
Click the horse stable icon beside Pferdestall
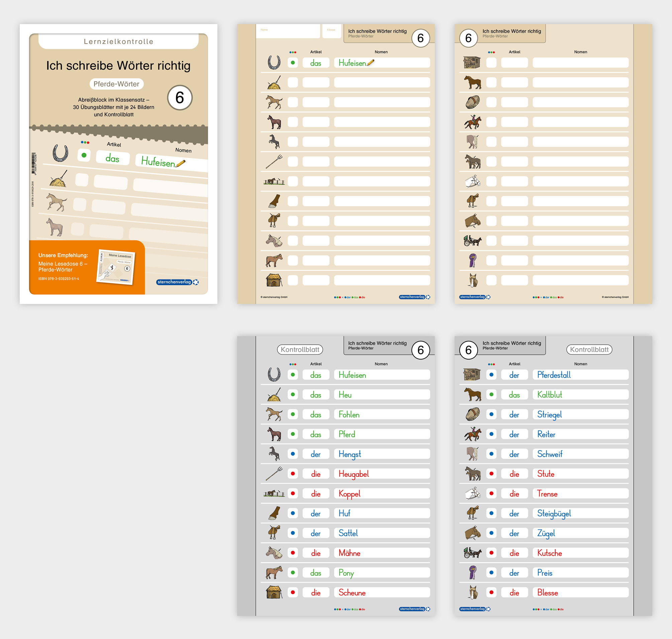click(472, 374)
